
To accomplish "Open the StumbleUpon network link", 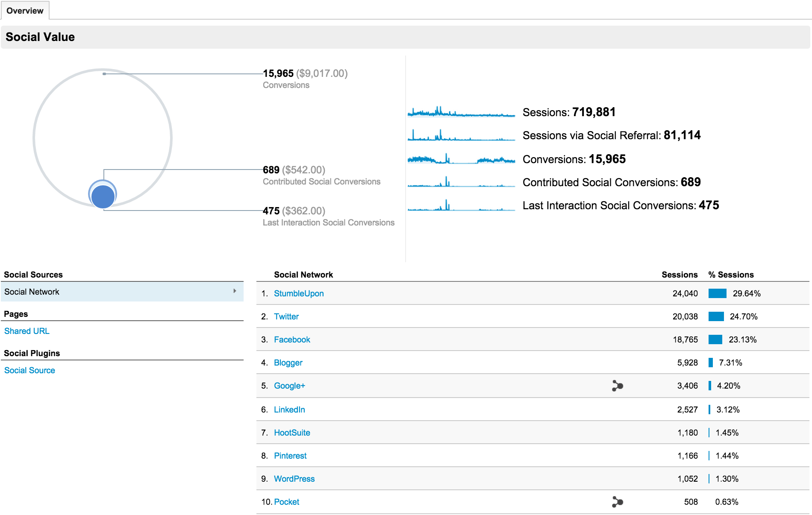I will [x=299, y=293].
